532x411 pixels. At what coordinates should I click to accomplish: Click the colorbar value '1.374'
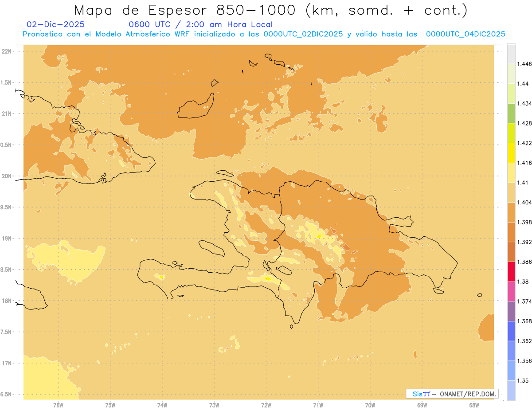pos(525,301)
